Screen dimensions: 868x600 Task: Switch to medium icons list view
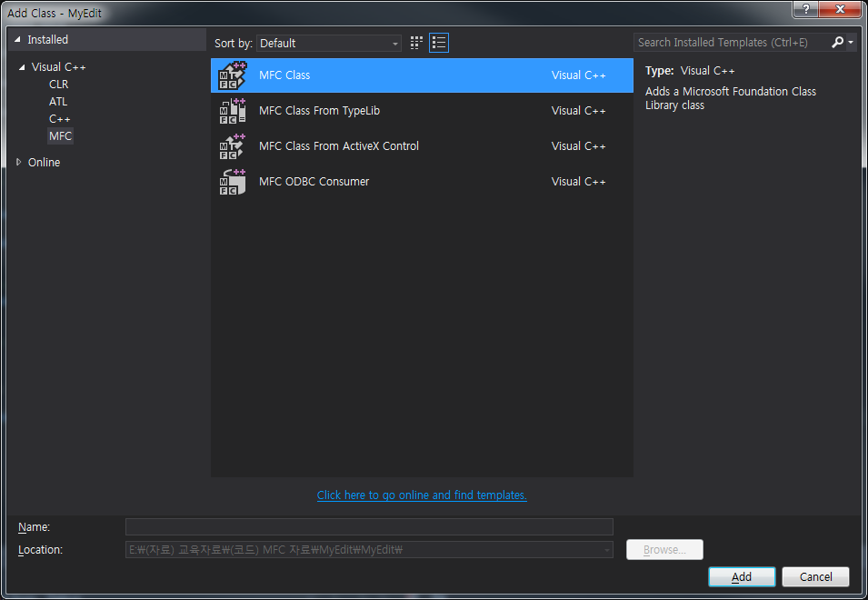pos(439,43)
